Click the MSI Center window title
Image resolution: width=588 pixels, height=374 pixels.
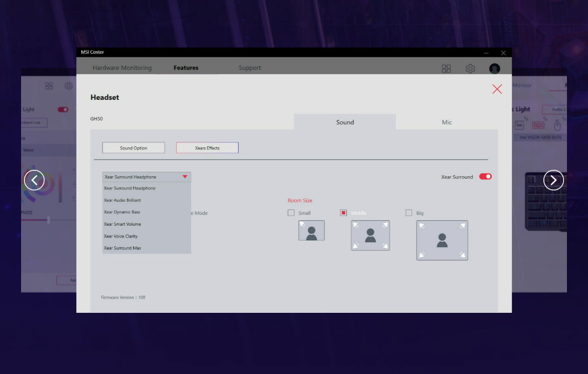[93, 52]
